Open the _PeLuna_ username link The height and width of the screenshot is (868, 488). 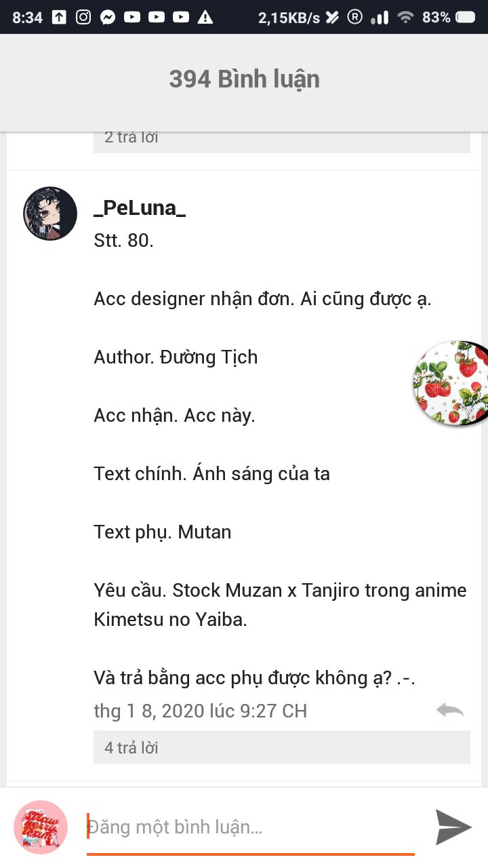[x=140, y=208]
